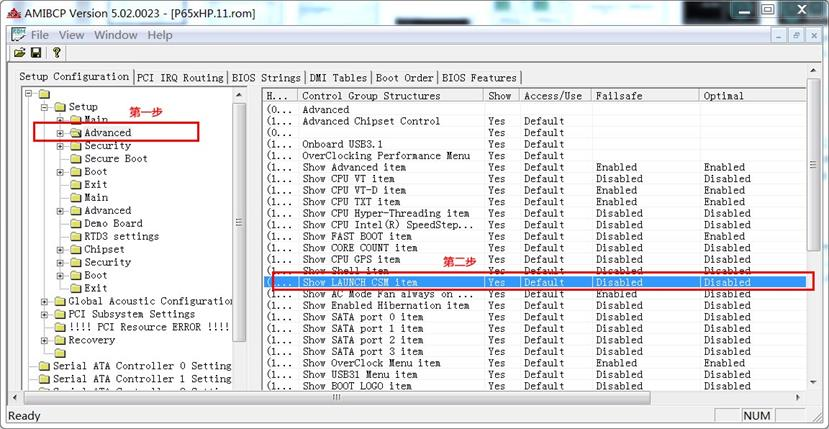Collapse the Setup tree node
Image resolution: width=829 pixels, height=429 pixels.
pyautogui.click(x=45, y=107)
